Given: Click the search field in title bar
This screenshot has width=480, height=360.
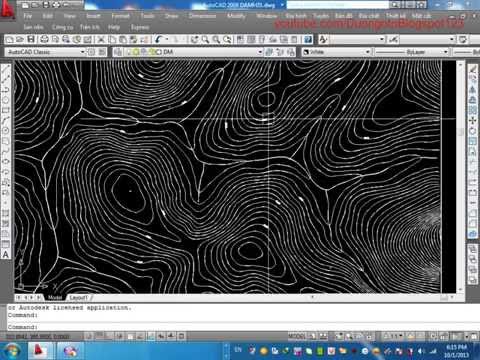Looking at the screenshot, I should [x=338, y=5].
